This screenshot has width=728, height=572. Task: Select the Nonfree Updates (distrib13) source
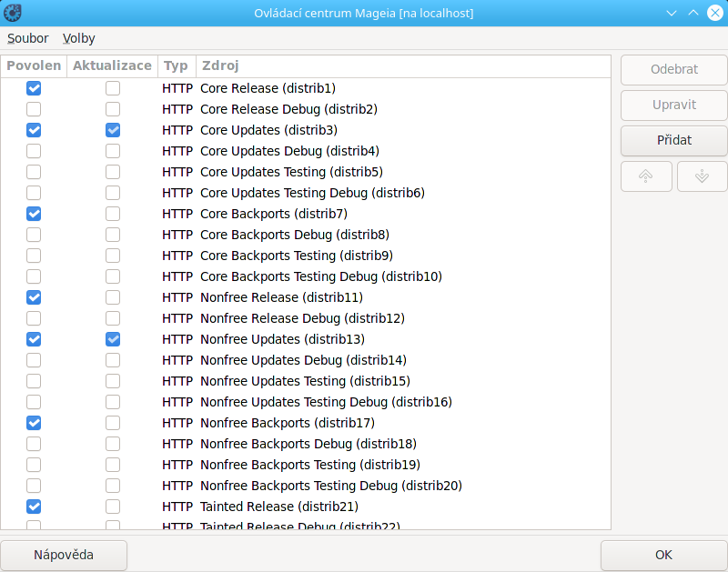point(306,339)
